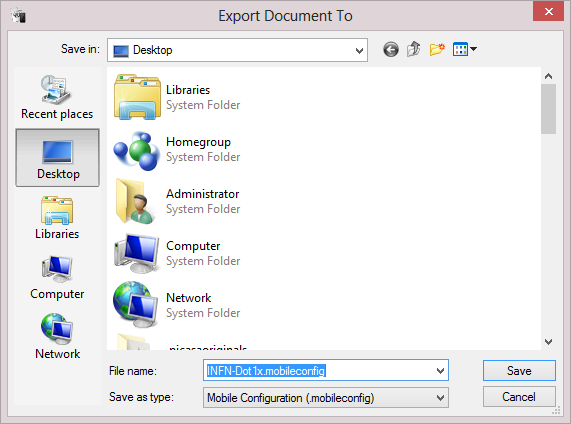Select Recent places in the sidebar
The width and height of the screenshot is (571, 424).
[x=57, y=97]
